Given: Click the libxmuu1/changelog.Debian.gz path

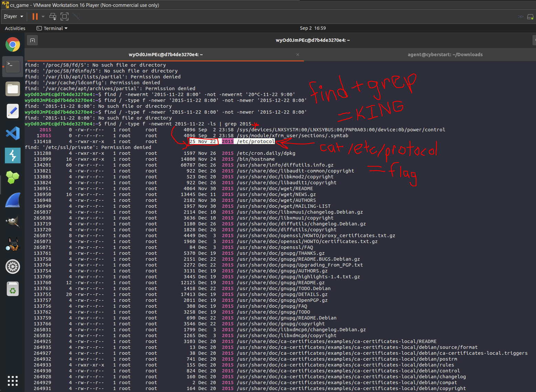Looking at the screenshot, I should point(300,212).
